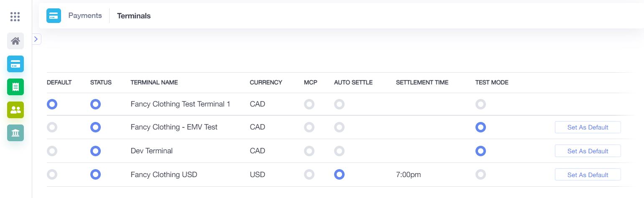The image size is (644, 198).
Task: Enable MCP for Fancy Clothing - EMV Test
Action: pyautogui.click(x=309, y=127)
